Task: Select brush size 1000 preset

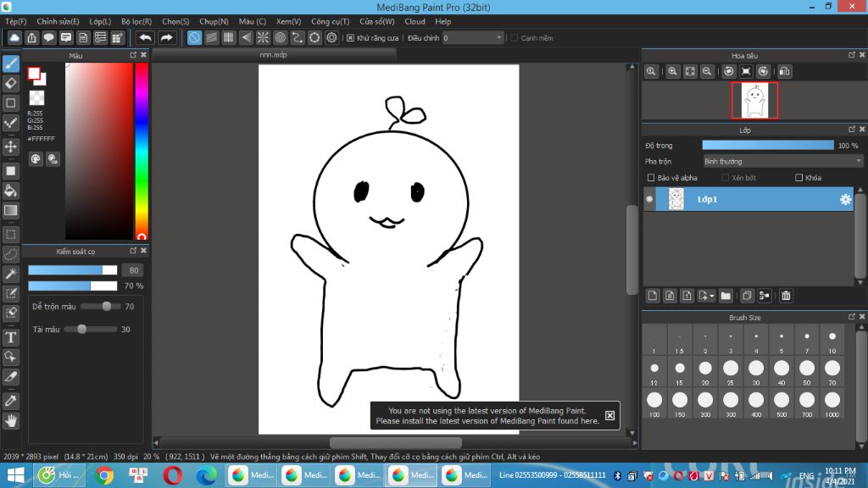Action: pyautogui.click(x=832, y=403)
